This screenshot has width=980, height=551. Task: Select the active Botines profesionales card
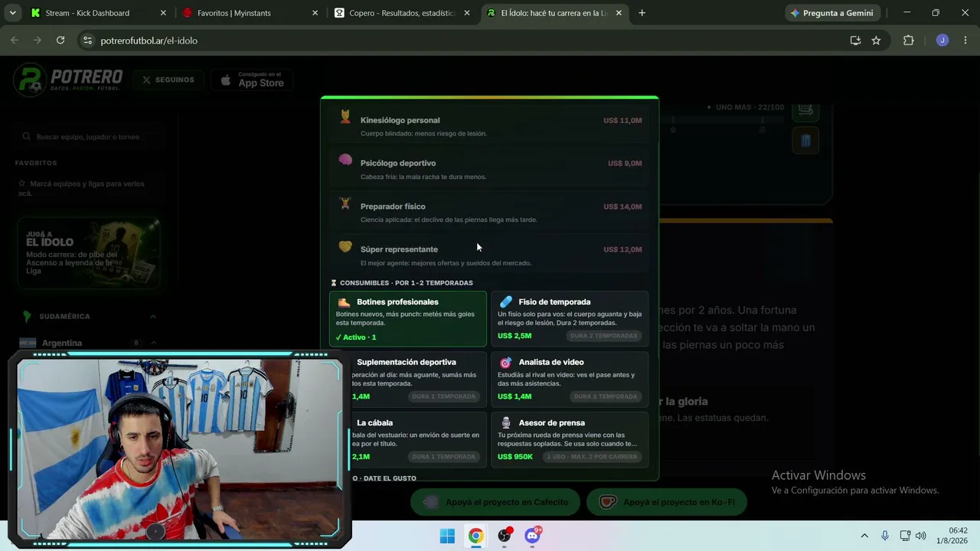pyautogui.click(x=408, y=319)
